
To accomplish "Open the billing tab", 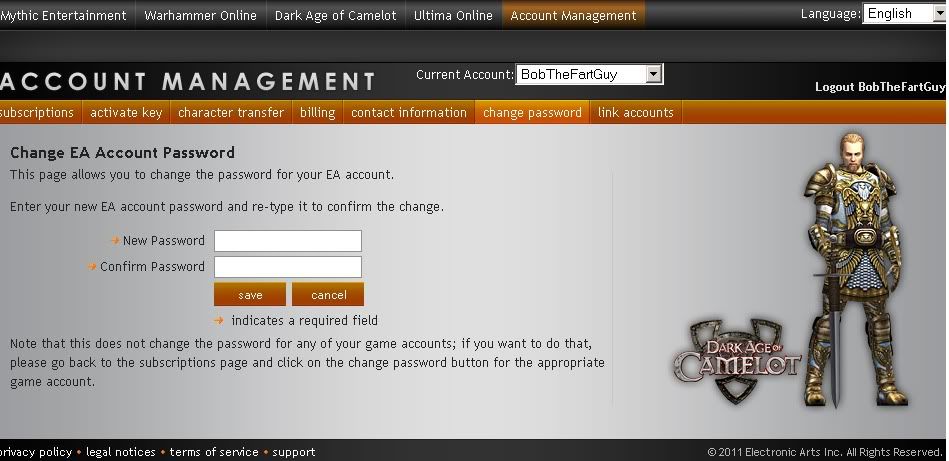I will coord(317,113).
